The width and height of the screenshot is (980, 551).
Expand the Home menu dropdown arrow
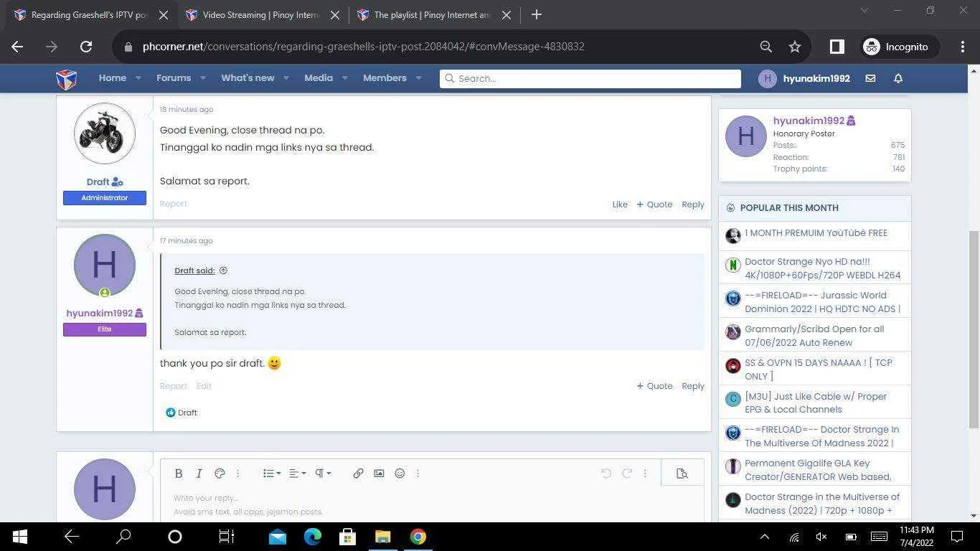click(x=138, y=78)
